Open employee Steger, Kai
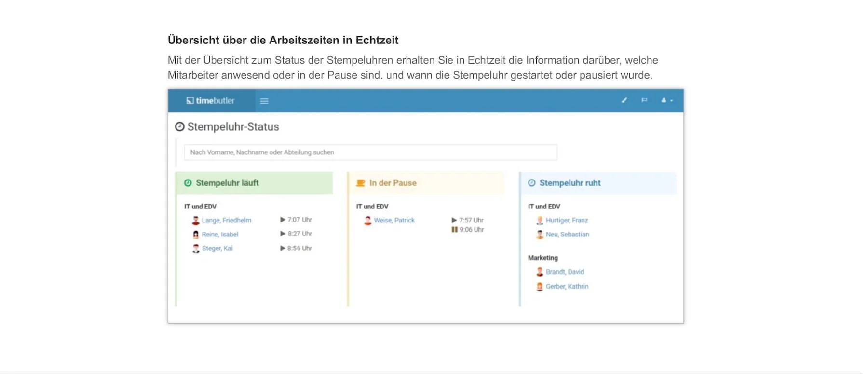This screenshot has width=868, height=374. 217,248
